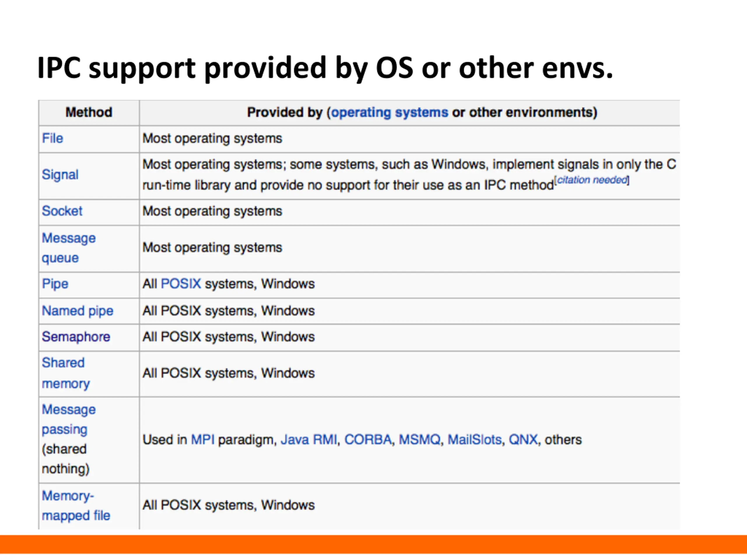The height and width of the screenshot is (560, 747).
Task: Open the File method link
Action: pyautogui.click(x=52, y=139)
